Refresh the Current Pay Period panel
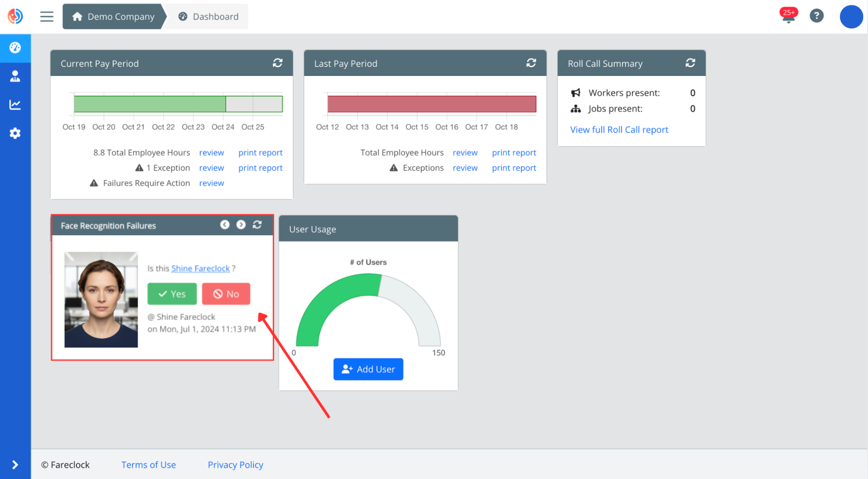Viewport: 868px width, 479px height. click(278, 63)
